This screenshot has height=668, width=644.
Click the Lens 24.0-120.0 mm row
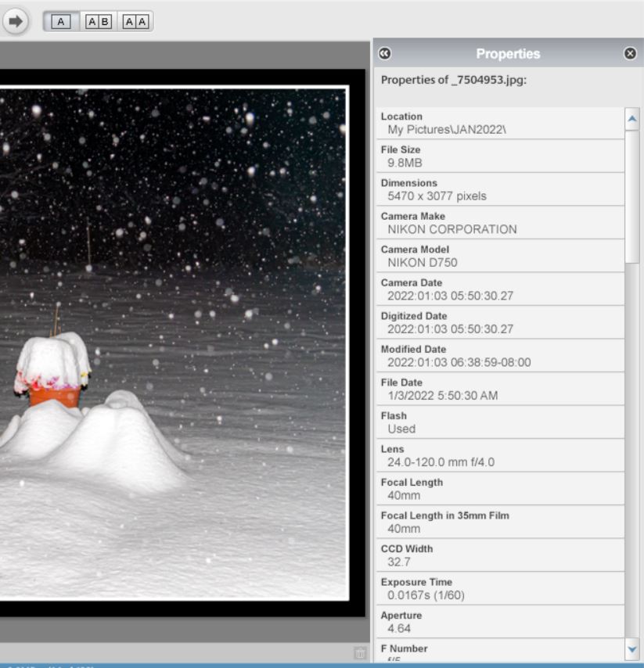point(499,455)
